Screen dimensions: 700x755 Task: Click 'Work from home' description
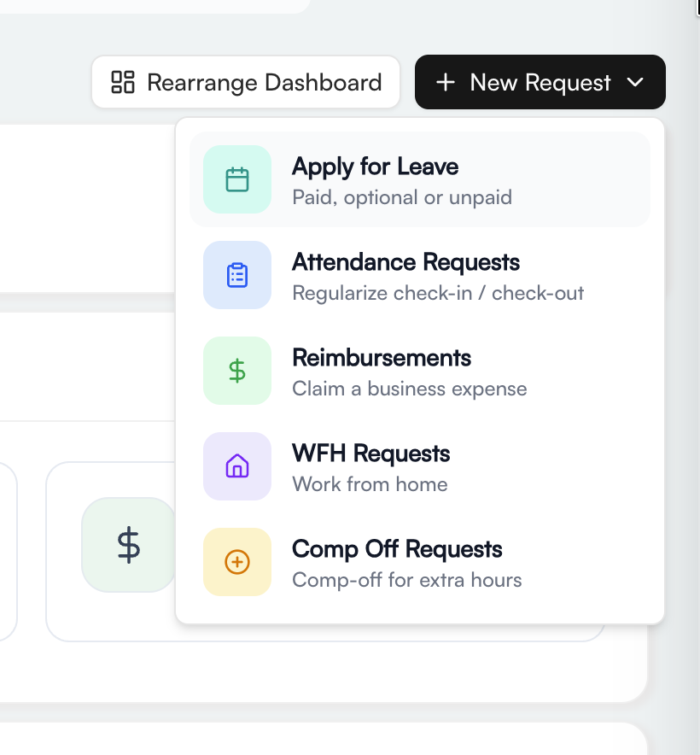coord(370,484)
